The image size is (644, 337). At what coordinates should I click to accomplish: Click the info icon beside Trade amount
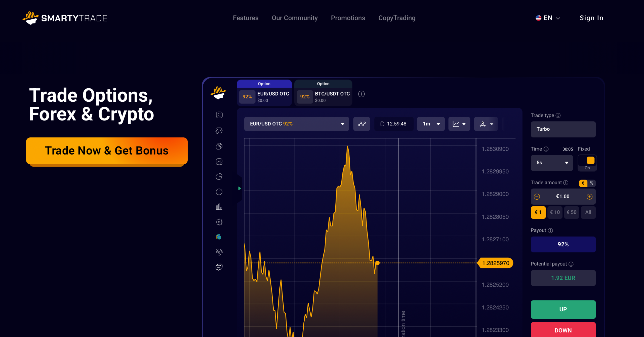tap(566, 182)
